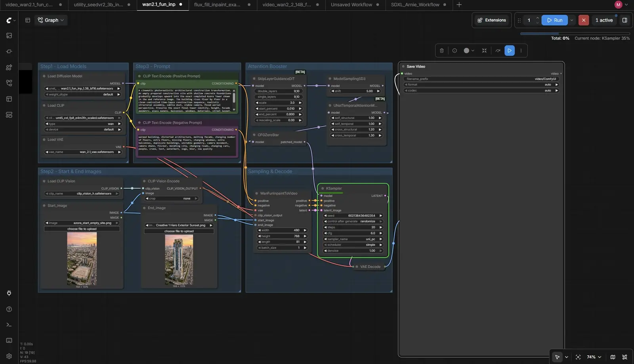The height and width of the screenshot is (364, 634).
Task: Open the workflows sidebar icon
Action: point(9,83)
